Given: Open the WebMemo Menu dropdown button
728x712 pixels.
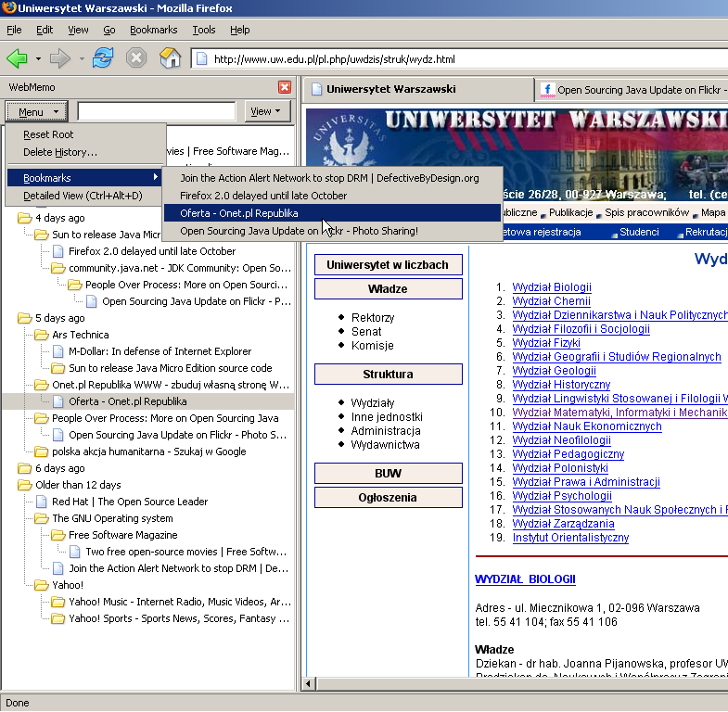Looking at the screenshot, I should point(37,112).
